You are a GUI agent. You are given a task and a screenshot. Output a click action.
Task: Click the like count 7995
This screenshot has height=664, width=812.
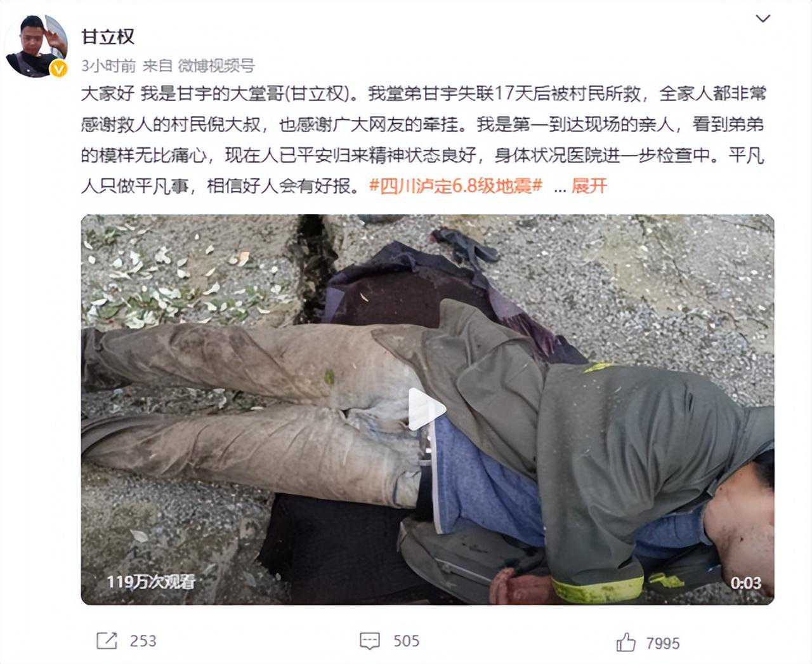663,644
